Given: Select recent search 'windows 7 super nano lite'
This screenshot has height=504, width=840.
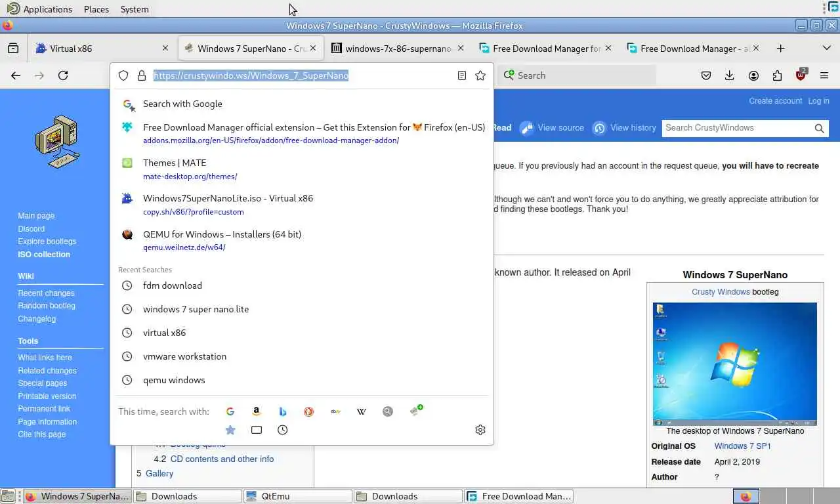Looking at the screenshot, I should (302, 309).
